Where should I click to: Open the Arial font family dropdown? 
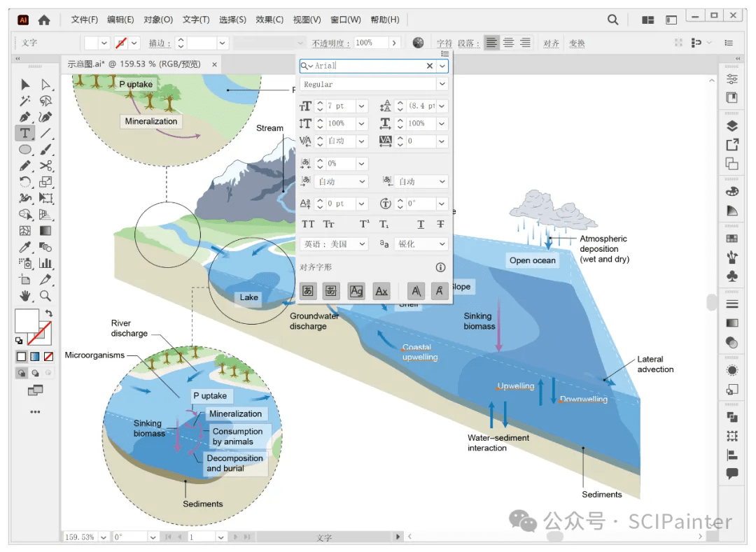click(x=442, y=66)
